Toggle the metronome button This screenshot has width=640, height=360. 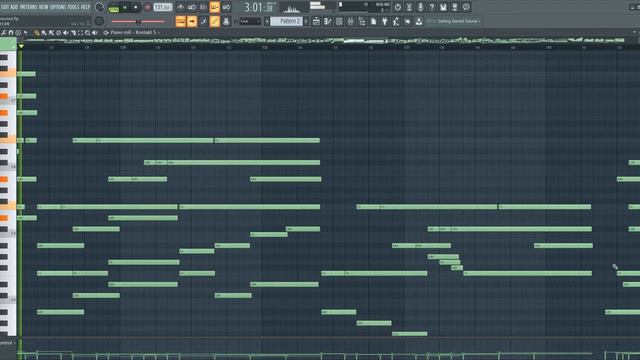180,7
